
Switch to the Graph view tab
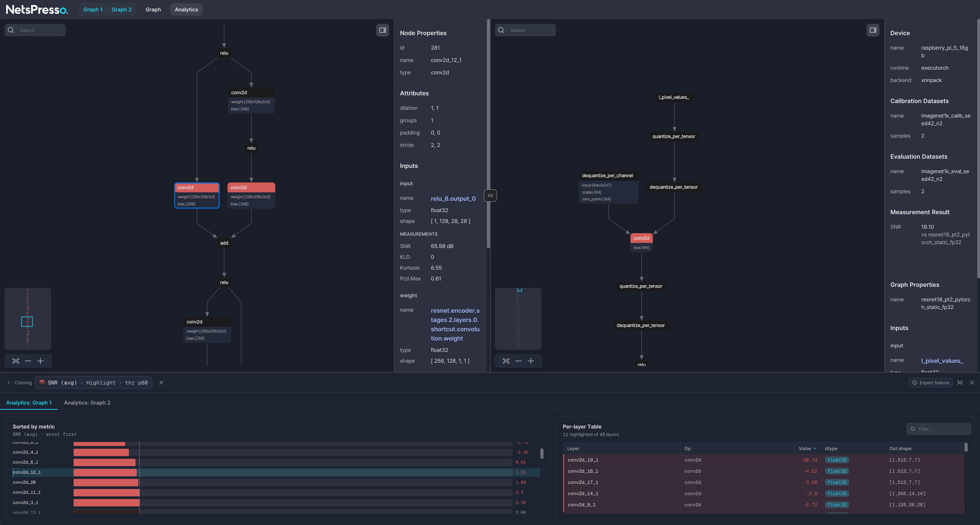click(153, 10)
